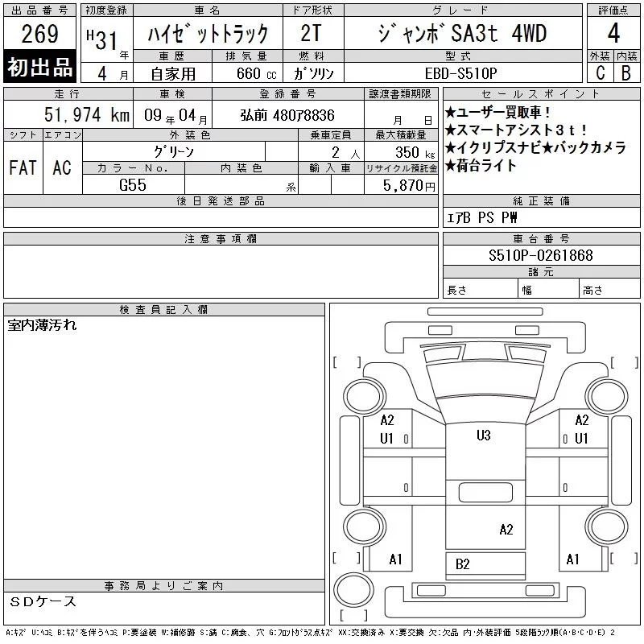Select the 車台番号 header

click(541, 238)
